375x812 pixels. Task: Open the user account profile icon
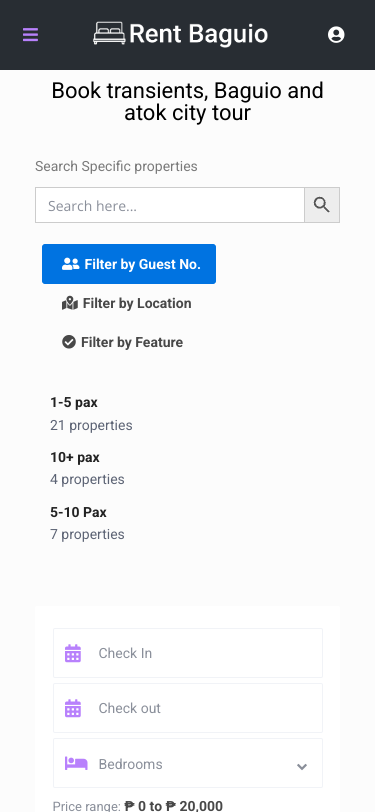click(336, 35)
